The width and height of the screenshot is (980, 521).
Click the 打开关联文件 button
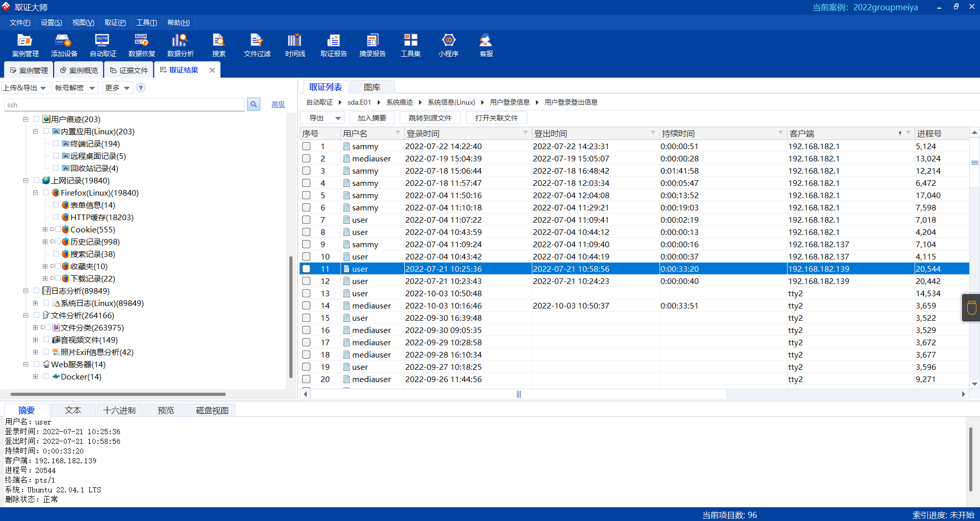pos(497,118)
